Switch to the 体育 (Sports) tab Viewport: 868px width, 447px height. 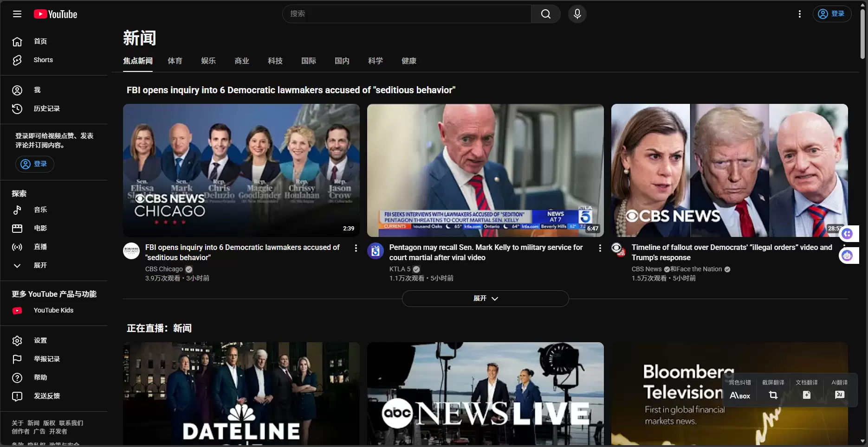pos(175,61)
